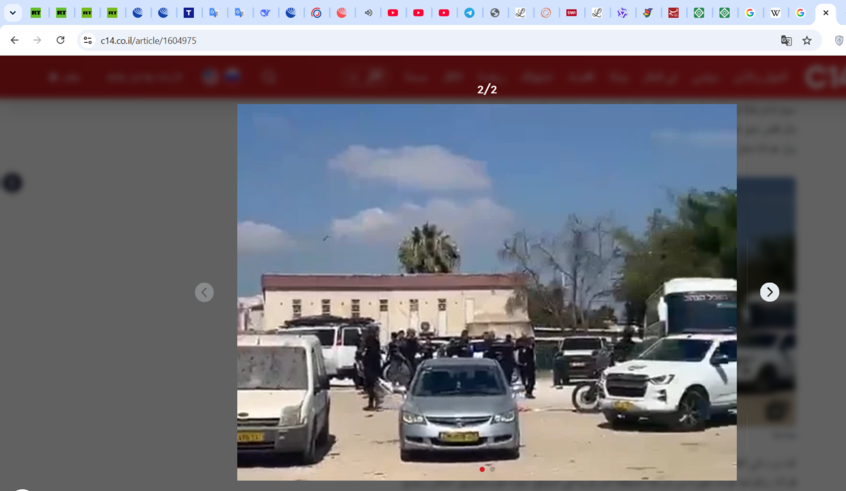
Task: Open the first RT tab
Action: click(x=36, y=12)
